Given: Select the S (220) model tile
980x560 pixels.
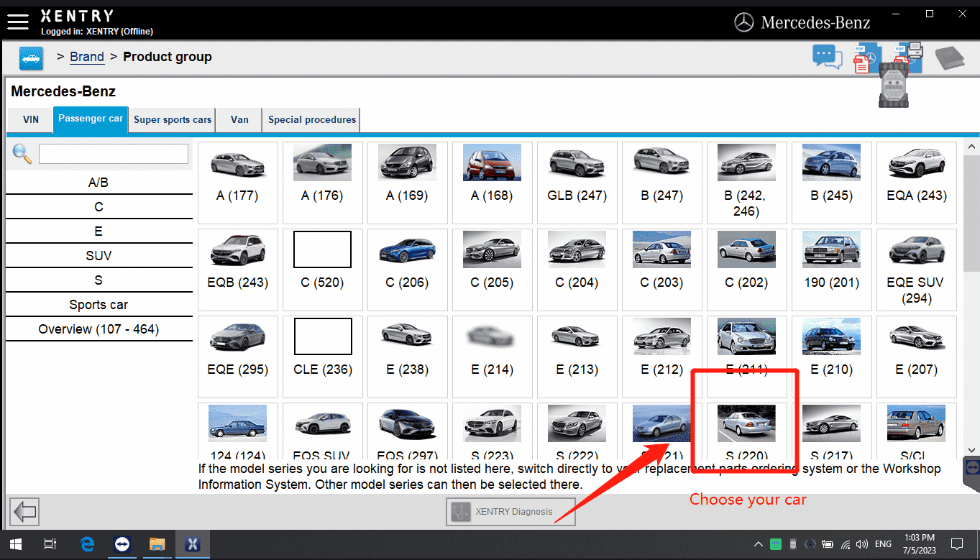Looking at the screenshot, I should [x=746, y=431].
